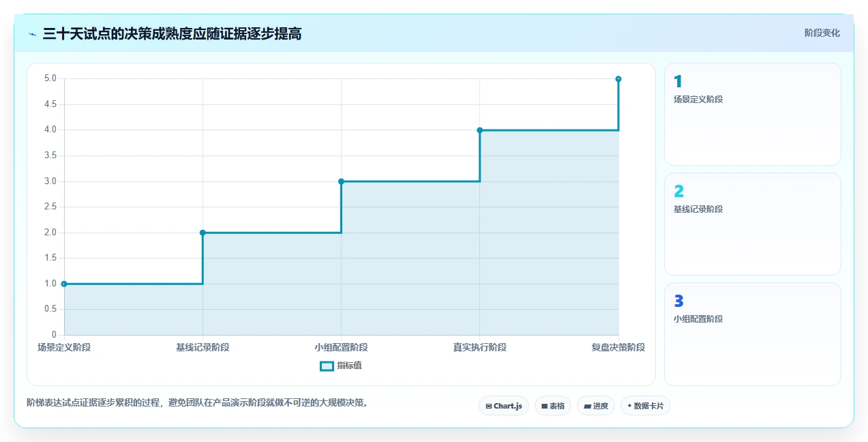This screenshot has height=442, width=868.
Task: Click the data point at 场景定义阶段
Action: (64, 284)
